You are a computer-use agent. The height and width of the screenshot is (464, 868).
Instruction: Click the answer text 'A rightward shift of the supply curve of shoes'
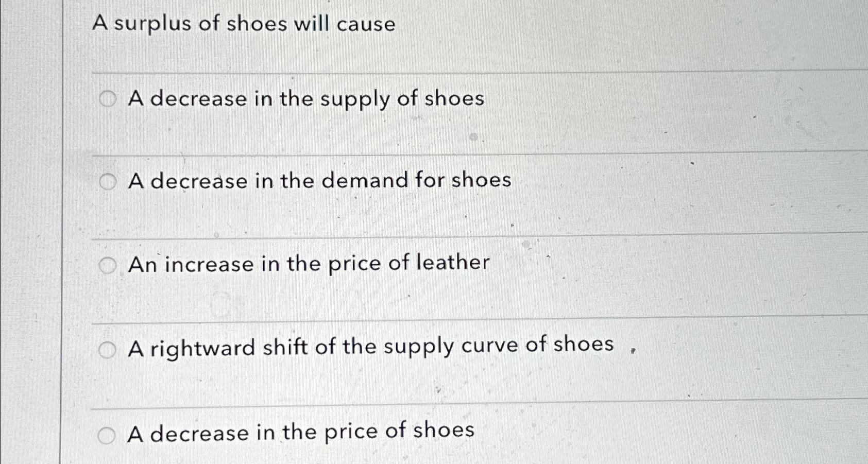371,346
